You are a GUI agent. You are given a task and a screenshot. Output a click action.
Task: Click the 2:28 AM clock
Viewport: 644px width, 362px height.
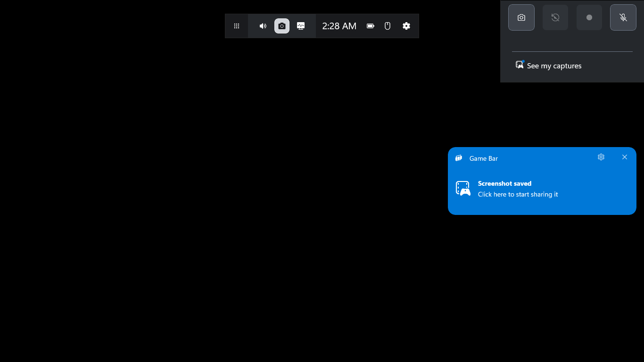(x=339, y=26)
